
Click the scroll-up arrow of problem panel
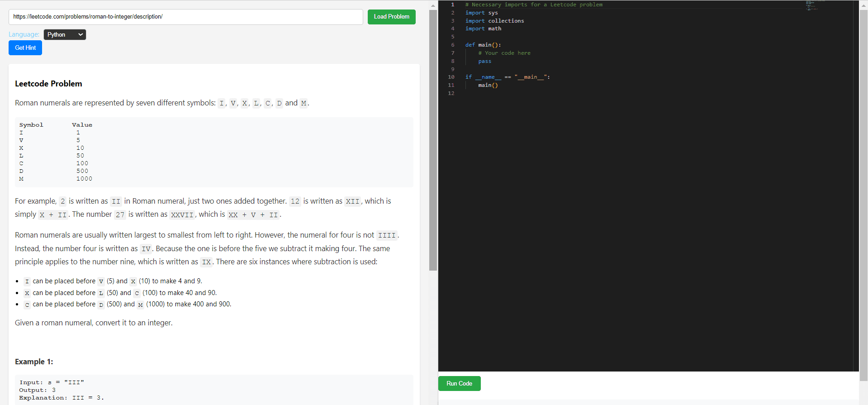click(x=433, y=5)
